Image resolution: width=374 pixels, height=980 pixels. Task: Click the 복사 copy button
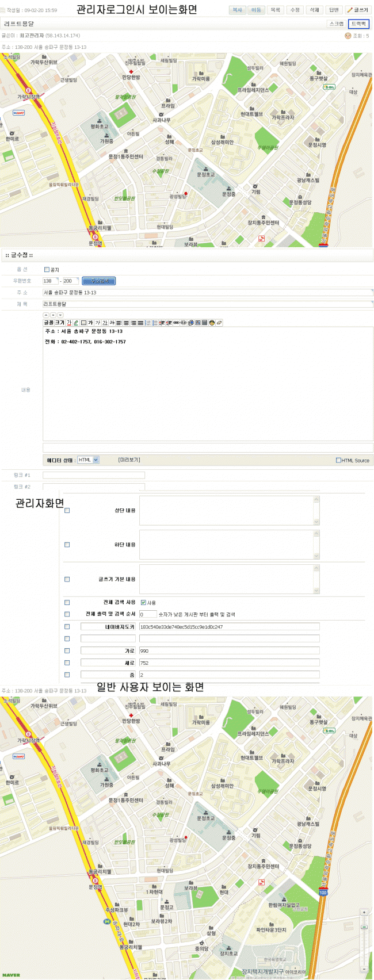(x=237, y=10)
